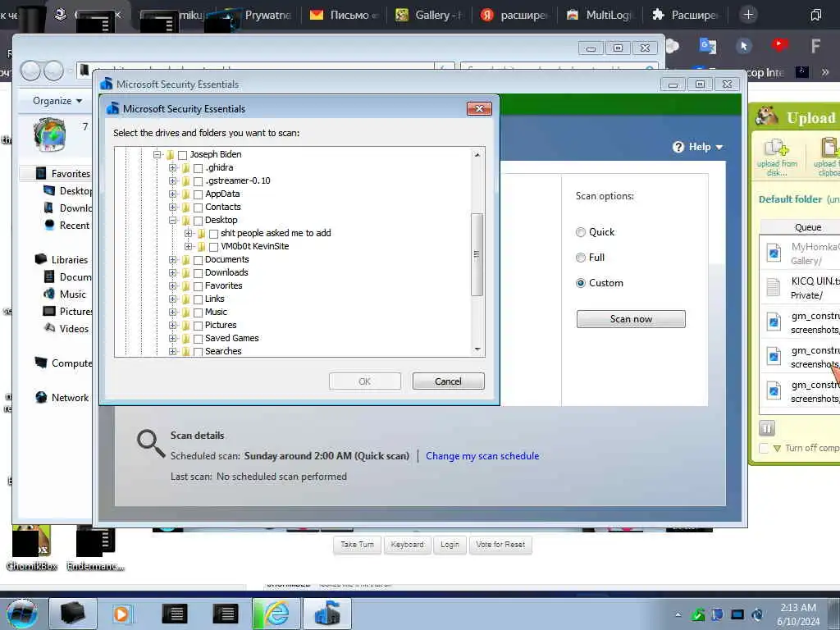
Task: Expand the Downloads folder node
Action: pyautogui.click(x=172, y=272)
